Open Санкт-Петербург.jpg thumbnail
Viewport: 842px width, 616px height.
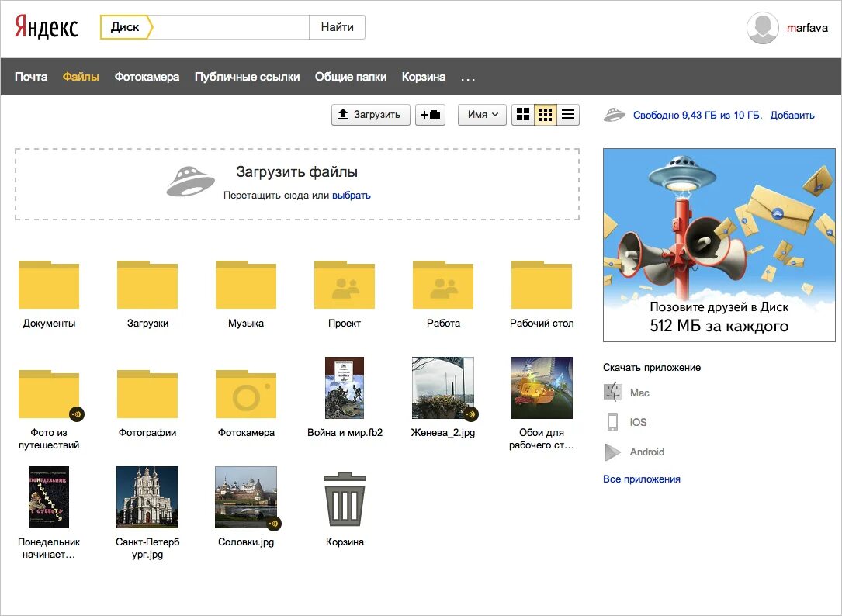click(x=147, y=497)
